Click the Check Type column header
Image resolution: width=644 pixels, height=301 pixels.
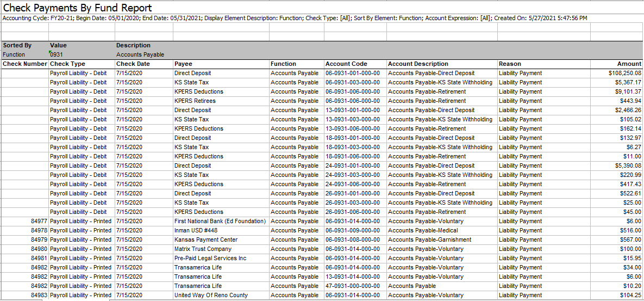point(82,64)
